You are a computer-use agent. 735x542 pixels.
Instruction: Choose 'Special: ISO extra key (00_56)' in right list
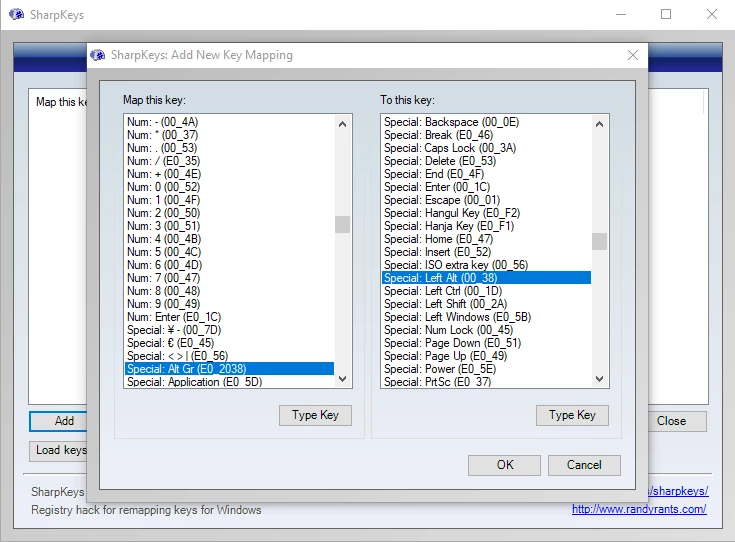click(487, 265)
